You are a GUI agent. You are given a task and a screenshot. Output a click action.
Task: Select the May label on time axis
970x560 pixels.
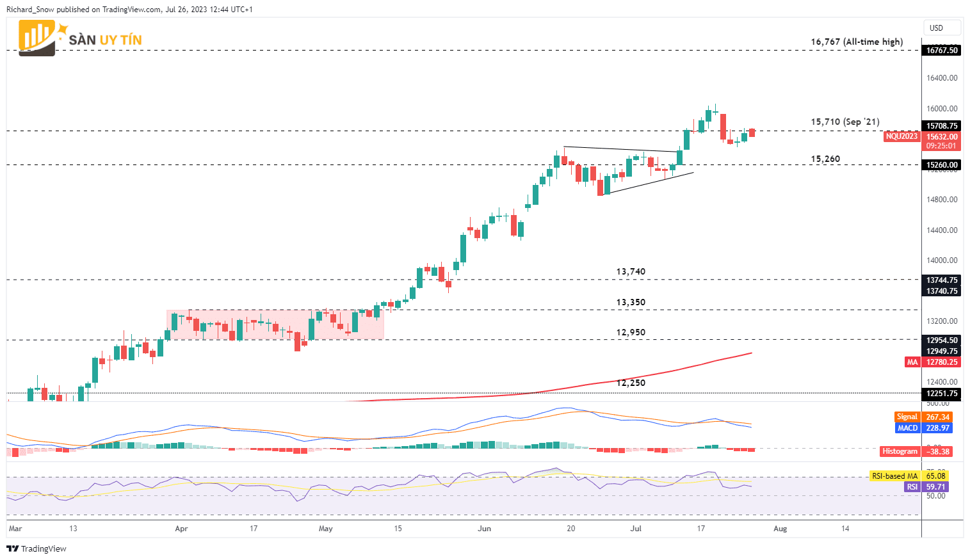coord(326,529)
